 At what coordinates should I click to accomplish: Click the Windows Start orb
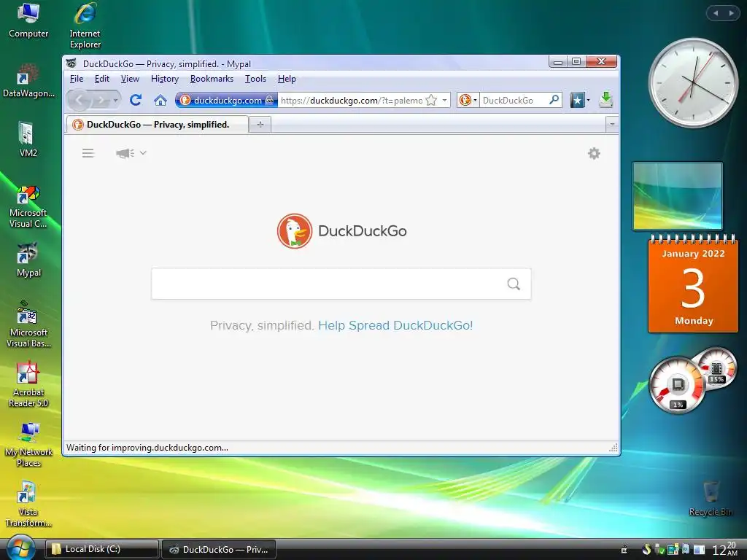pos(20,548)
